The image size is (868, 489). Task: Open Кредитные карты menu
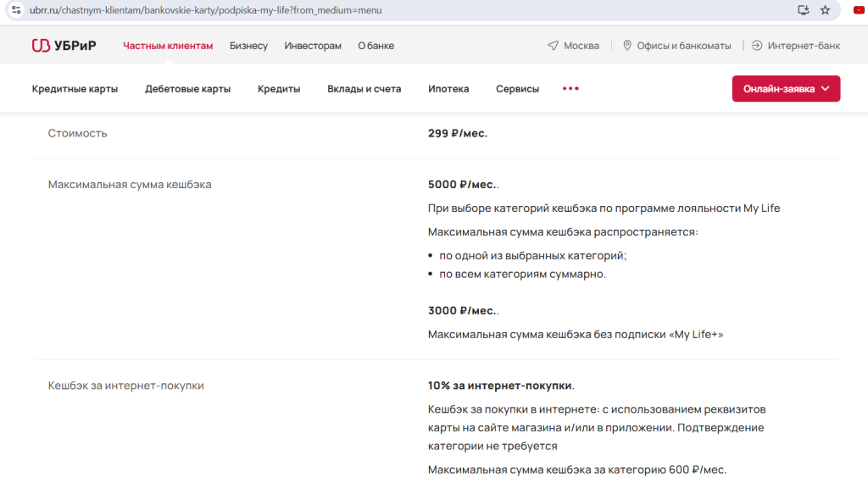pyautogui.click(x=75, y=89)
